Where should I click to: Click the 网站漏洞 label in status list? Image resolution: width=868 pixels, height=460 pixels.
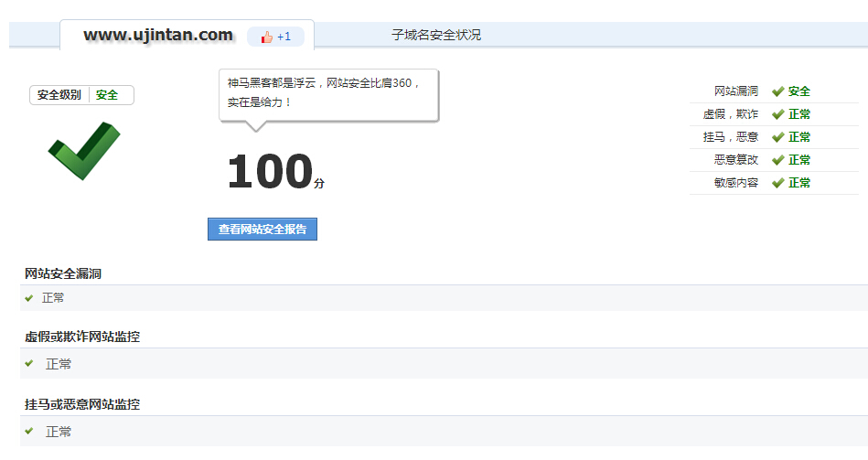click(735, 91)
